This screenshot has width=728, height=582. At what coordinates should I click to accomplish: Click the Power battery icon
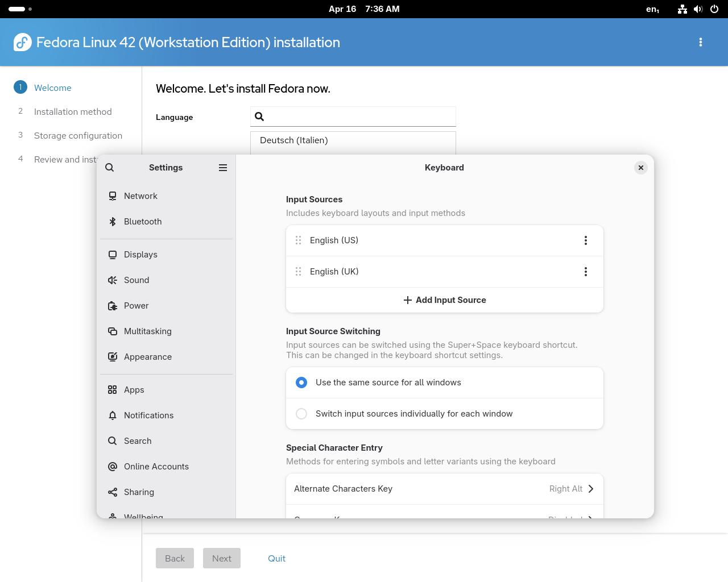point(113,306)
